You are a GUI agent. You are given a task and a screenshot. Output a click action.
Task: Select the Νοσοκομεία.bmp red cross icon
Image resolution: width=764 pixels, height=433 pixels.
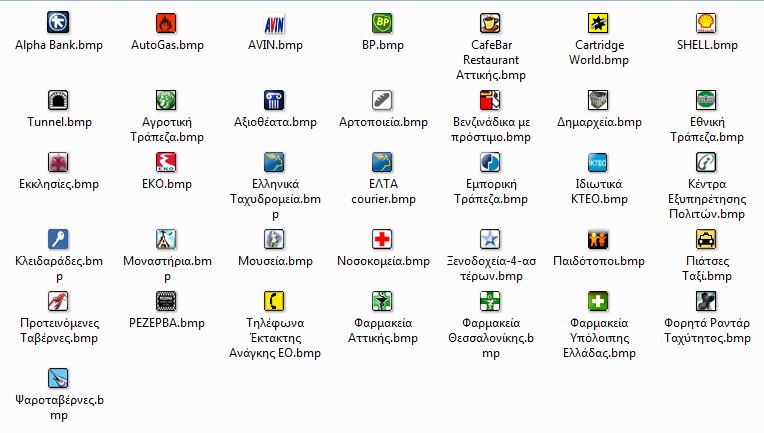382,239
